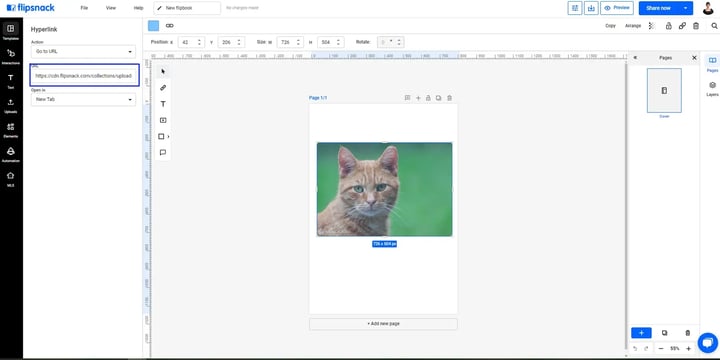This screenshot has width=720, height=360.
Task: Open the Layers panel
Action: (x=712, y=89)
